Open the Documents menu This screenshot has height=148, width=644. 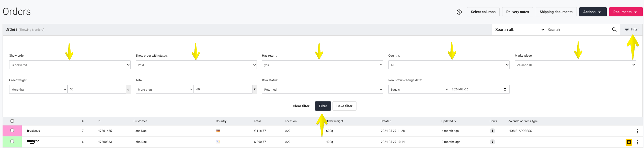[626, 12]
